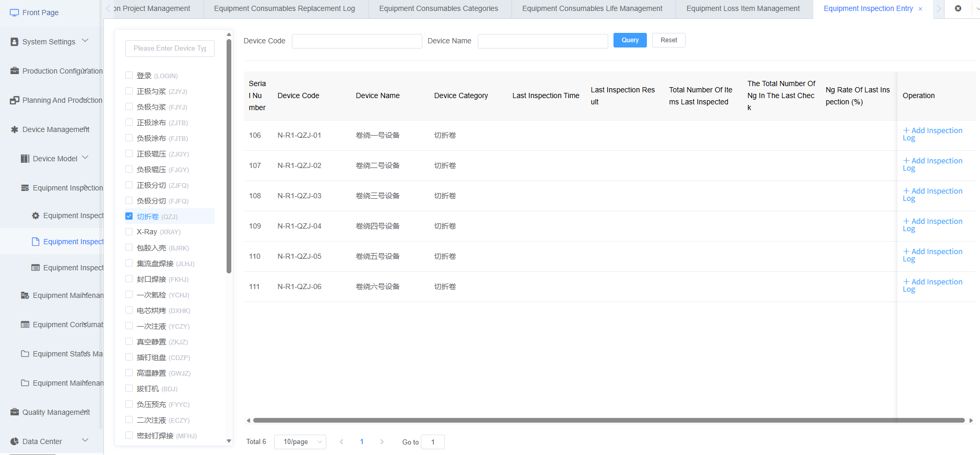Click Equipment Status Ma folder icon
980x455 pixels.
tap(25, 354)
